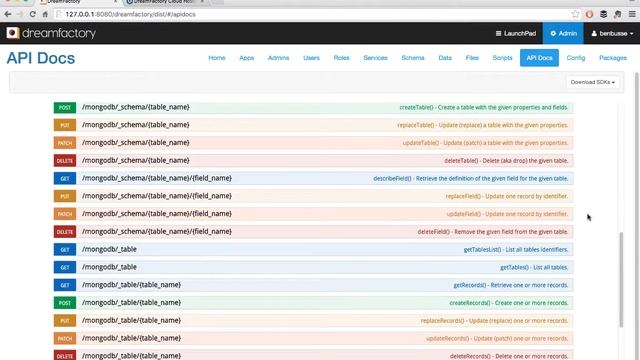
Task: Go to the Apps nav tab
Action: (247, 58)
